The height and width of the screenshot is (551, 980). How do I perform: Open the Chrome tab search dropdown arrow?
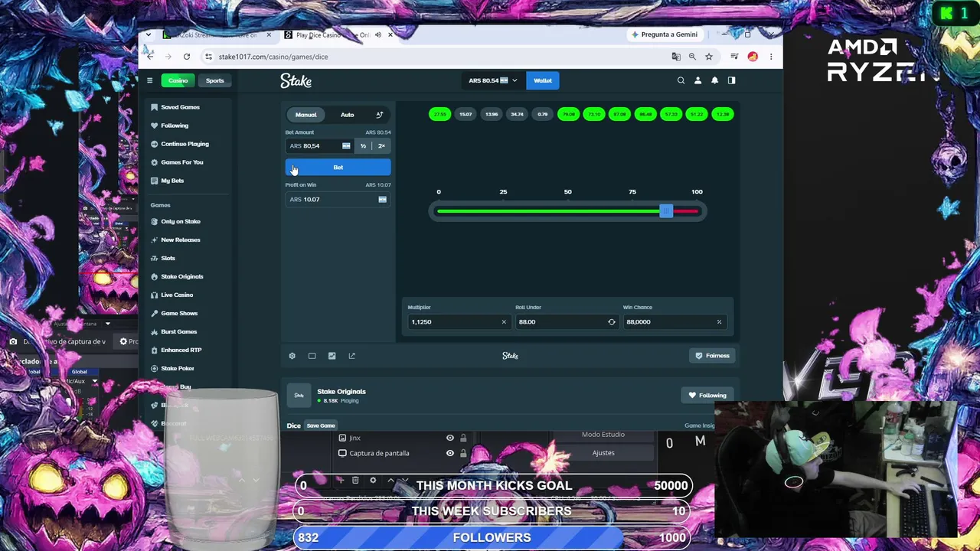tap(149, 35)
